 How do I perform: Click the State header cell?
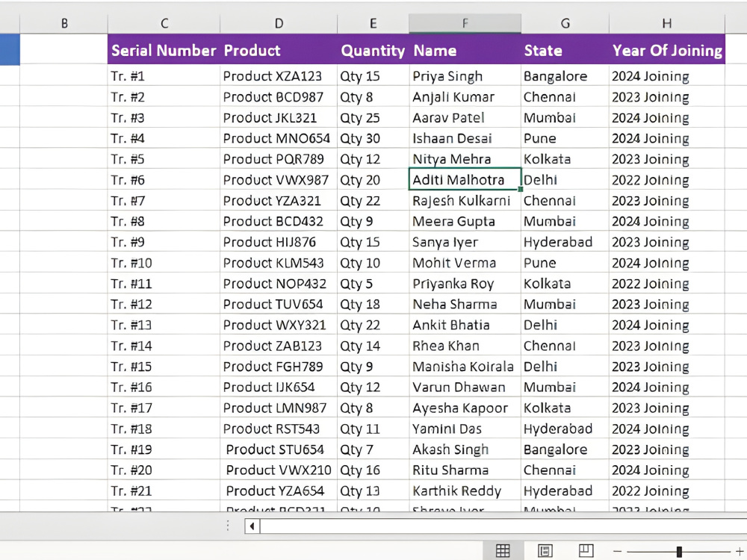coord(565,50)
